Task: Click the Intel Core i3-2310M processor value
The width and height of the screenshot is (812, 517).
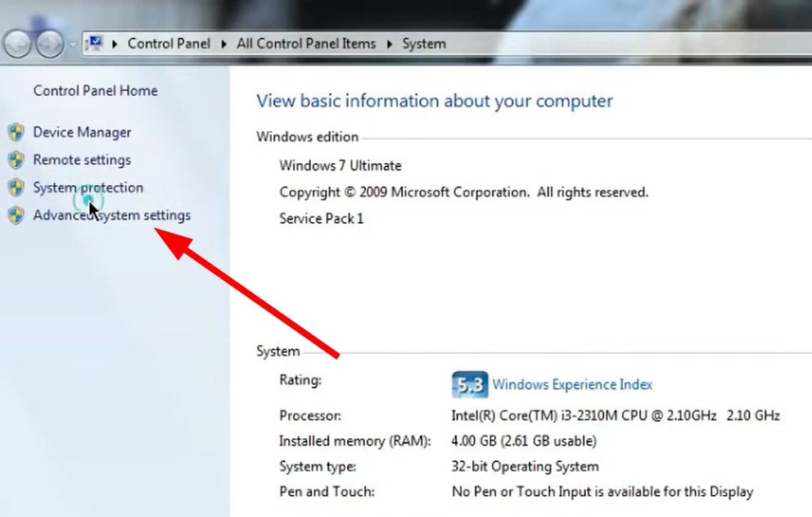Action: [616, 415]
